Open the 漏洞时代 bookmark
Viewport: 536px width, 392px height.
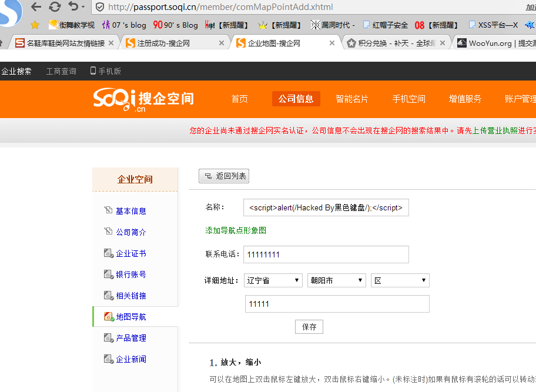pos(333,25)
